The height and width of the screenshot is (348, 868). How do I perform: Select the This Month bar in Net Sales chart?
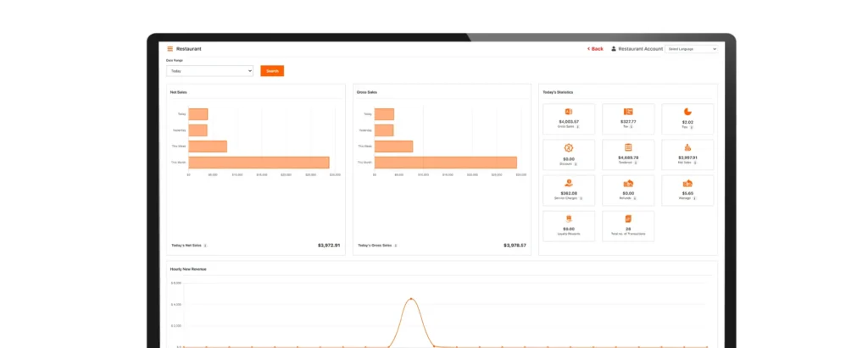[259, 162]
